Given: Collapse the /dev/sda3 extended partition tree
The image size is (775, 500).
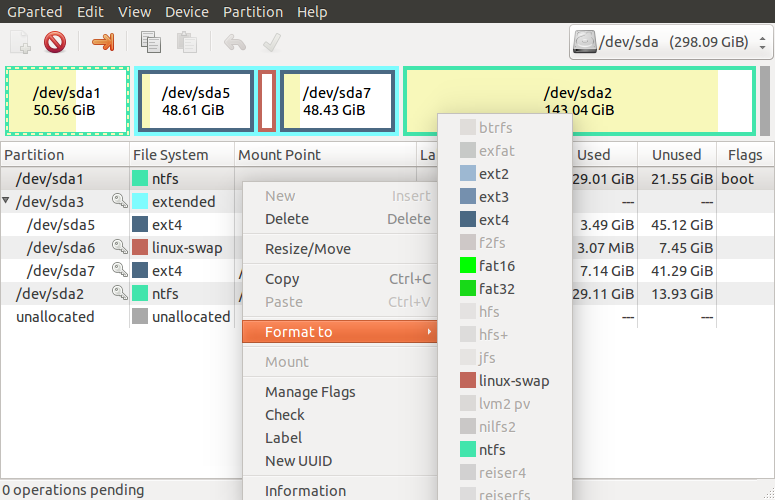Looking at the screenshot, I should tap(6, 201).
